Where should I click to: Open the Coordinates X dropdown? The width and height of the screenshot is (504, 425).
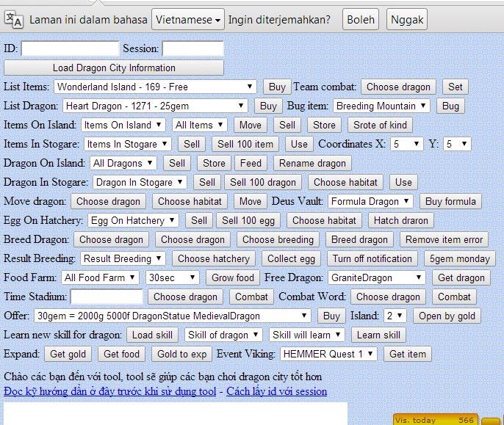coord(406,144)
